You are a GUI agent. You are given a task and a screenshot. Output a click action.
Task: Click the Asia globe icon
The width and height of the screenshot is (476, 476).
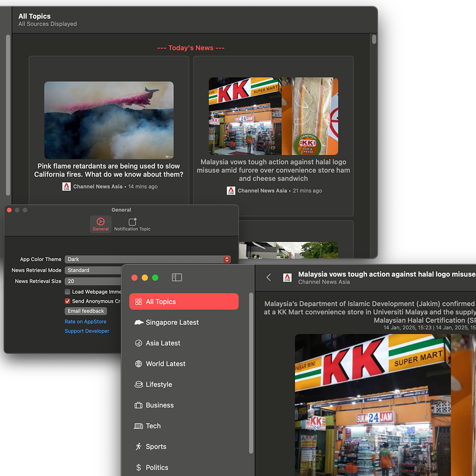[x=139, y=344]
